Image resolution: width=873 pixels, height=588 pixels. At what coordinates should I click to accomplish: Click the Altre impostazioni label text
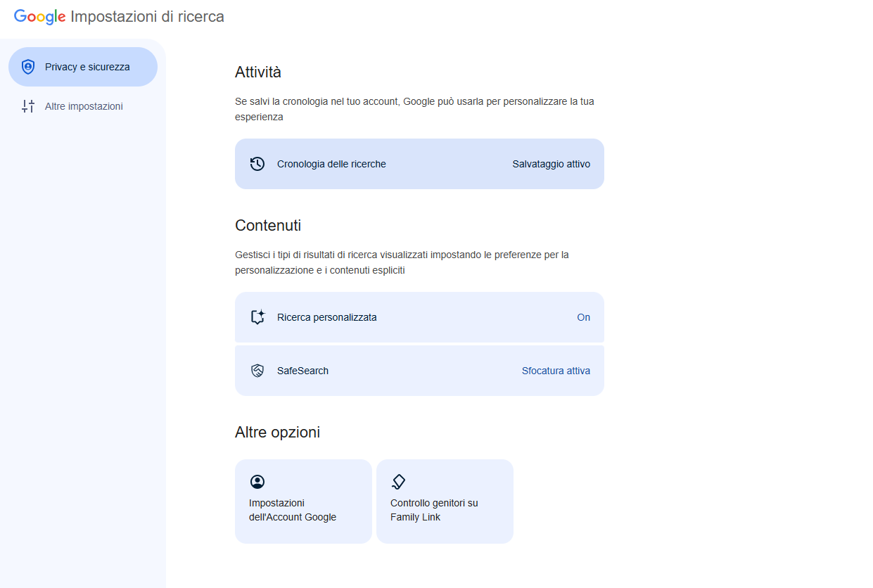[x=84, y=106]
